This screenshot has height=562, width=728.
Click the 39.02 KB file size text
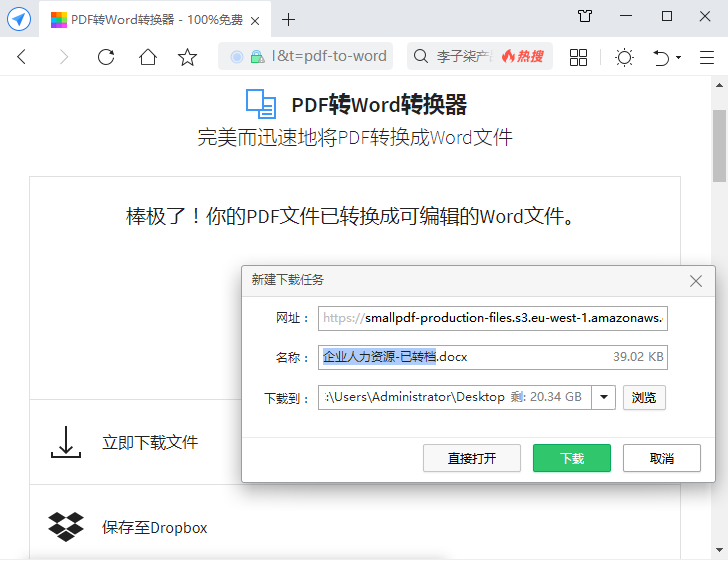(x=638, y=357)
